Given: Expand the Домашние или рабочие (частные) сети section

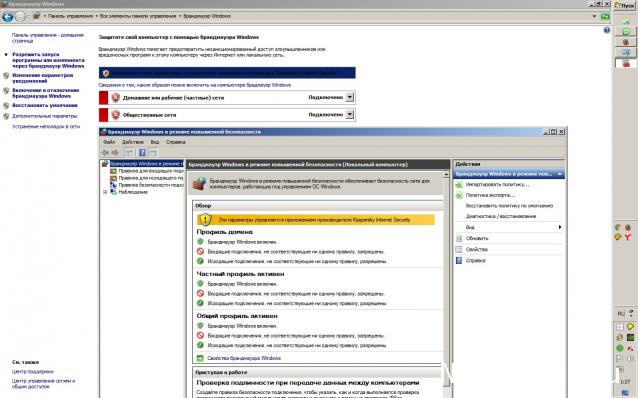Looking at the screenshot, I should 350,98.
